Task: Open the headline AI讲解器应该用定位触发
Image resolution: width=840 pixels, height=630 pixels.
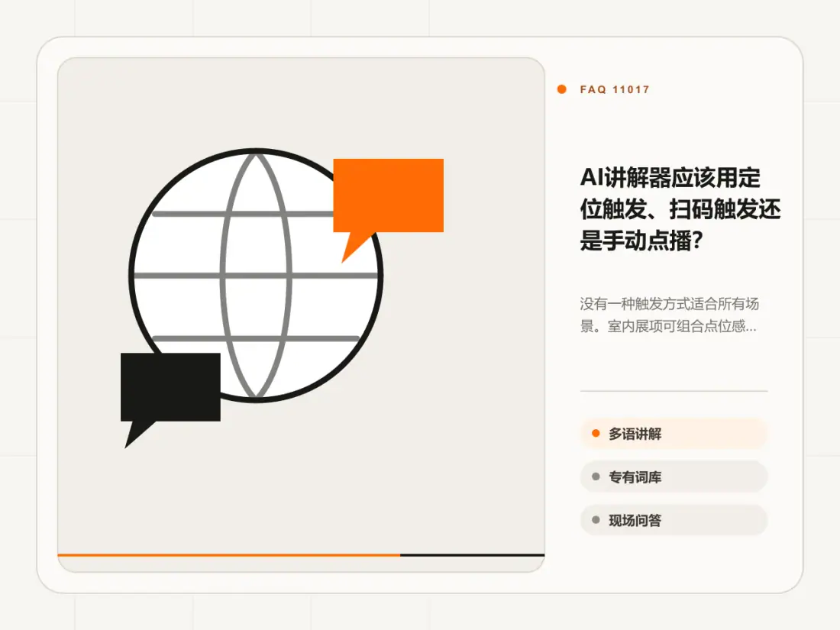Action: (680, 209)
